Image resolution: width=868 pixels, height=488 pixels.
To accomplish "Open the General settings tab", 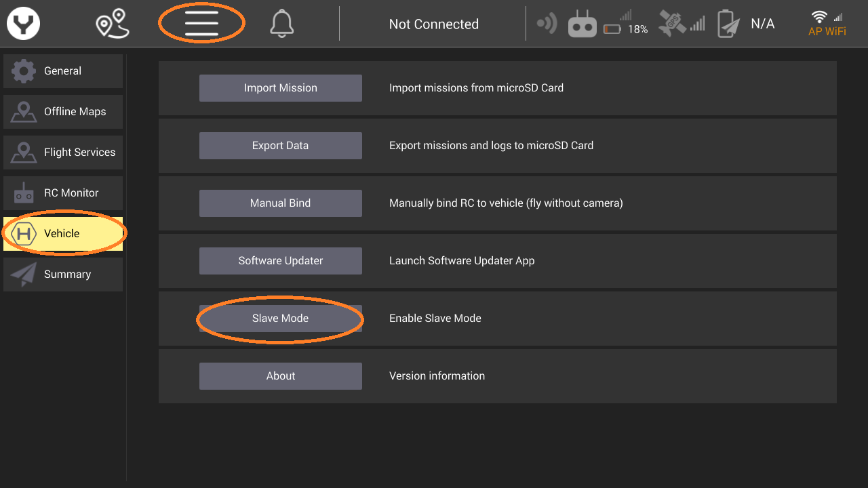I will click(63, 71).
